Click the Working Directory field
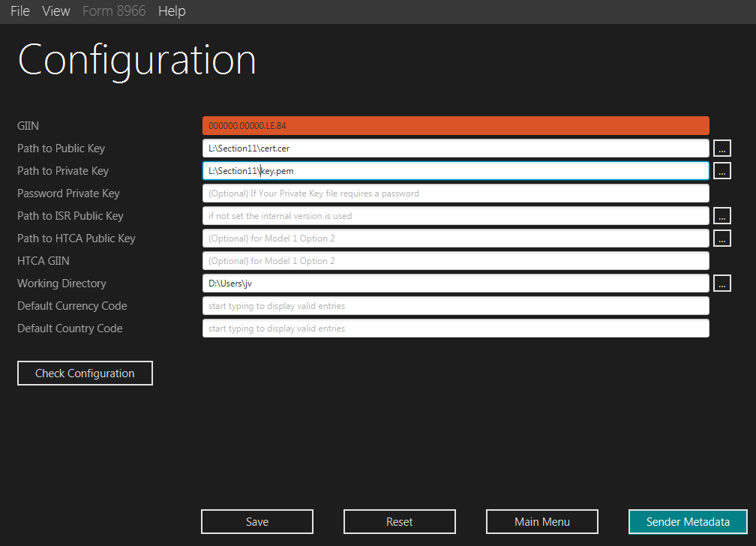The width and height of the screenshot is (756, 546). (x=456, y=283)
